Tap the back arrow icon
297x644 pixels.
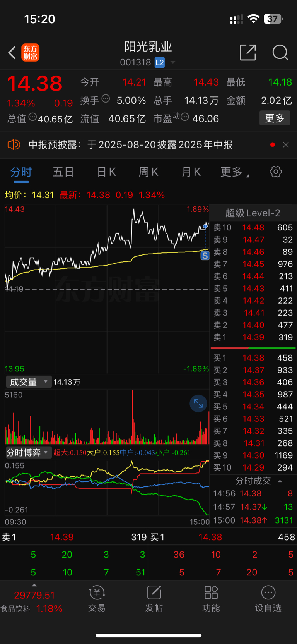12,53
